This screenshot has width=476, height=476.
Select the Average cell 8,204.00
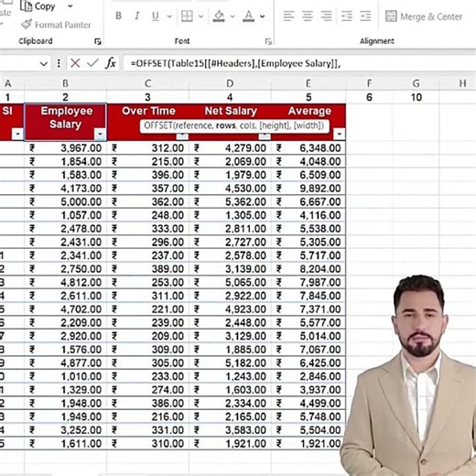tap(308, 269)
